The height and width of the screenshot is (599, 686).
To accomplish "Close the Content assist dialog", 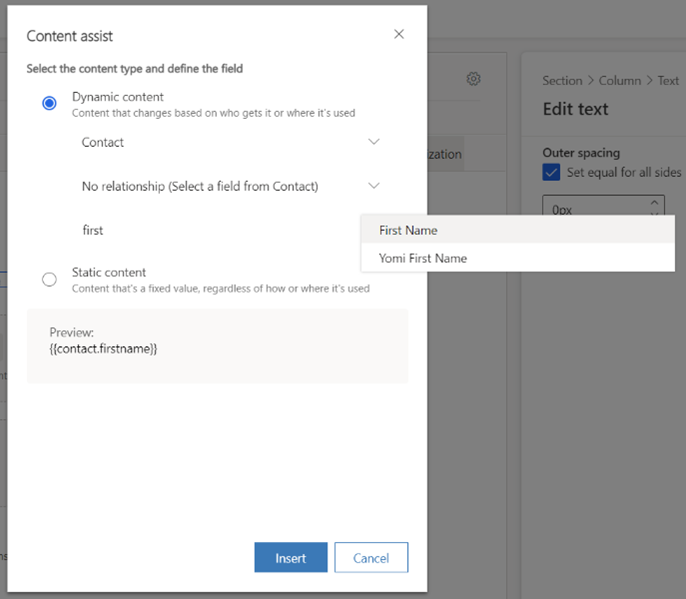I will (x=399, y=34).
